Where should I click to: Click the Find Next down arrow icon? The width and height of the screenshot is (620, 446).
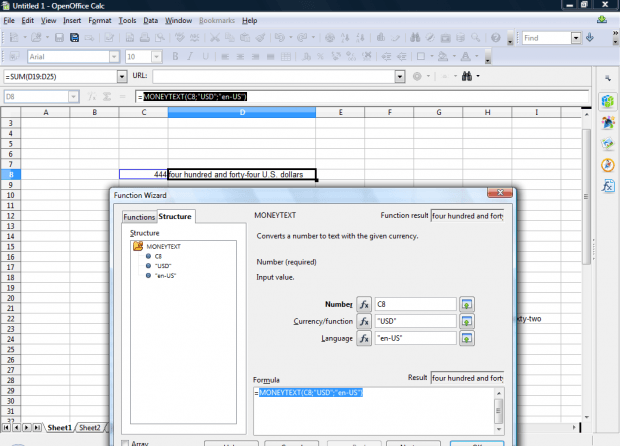point(590,38)
